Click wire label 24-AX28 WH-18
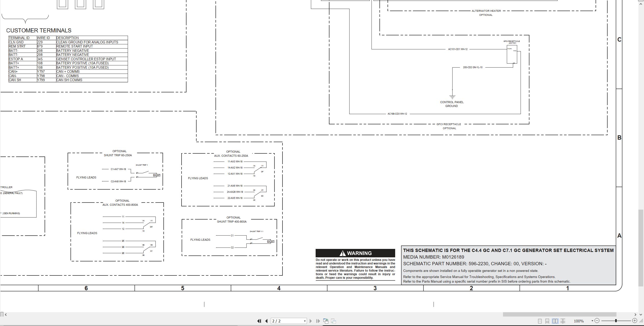The width and height of the screenshot is (644, 326). 235,192
